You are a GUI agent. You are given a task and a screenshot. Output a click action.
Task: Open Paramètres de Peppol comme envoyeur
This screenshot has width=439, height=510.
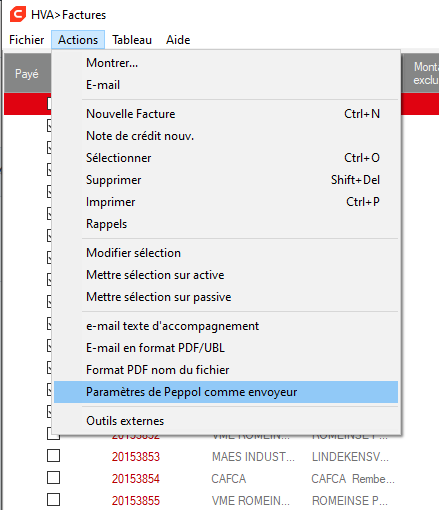coord(226,392)
